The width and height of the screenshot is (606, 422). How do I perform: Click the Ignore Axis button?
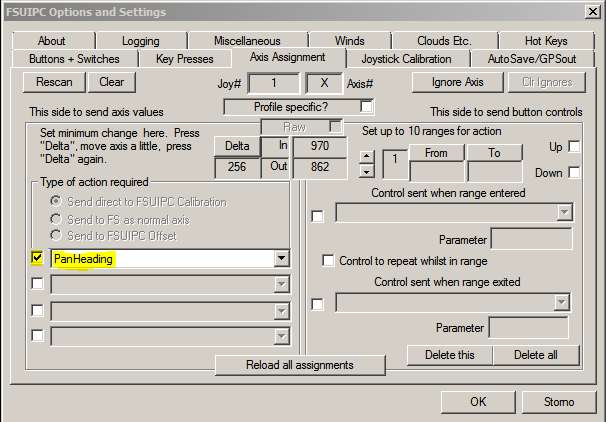pos(457,82)
